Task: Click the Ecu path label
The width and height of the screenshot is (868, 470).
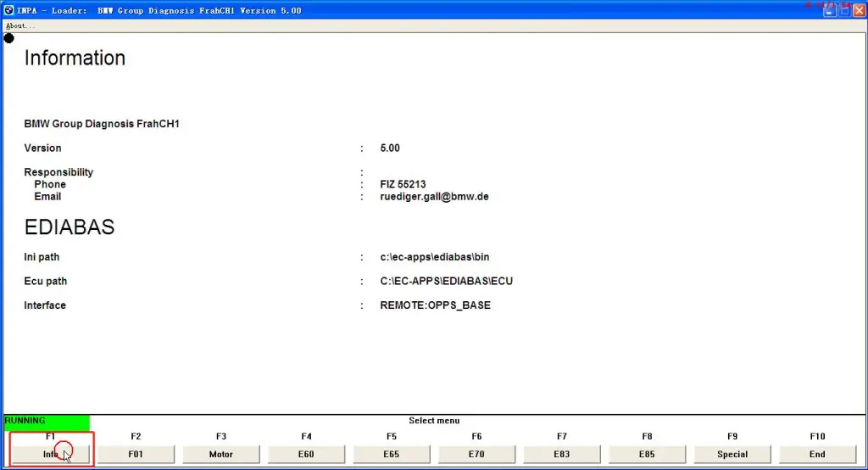Action: [46, 281]
